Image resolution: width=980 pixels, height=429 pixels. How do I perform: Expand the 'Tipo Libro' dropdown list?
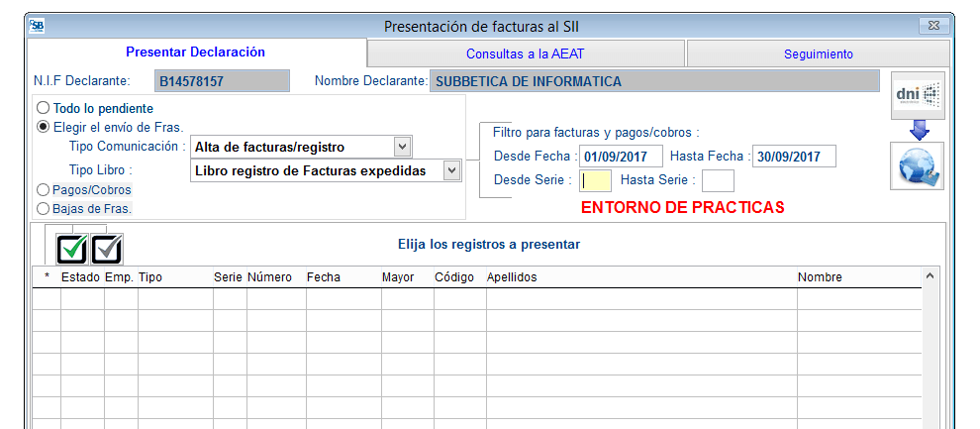[x=451, y=170]
